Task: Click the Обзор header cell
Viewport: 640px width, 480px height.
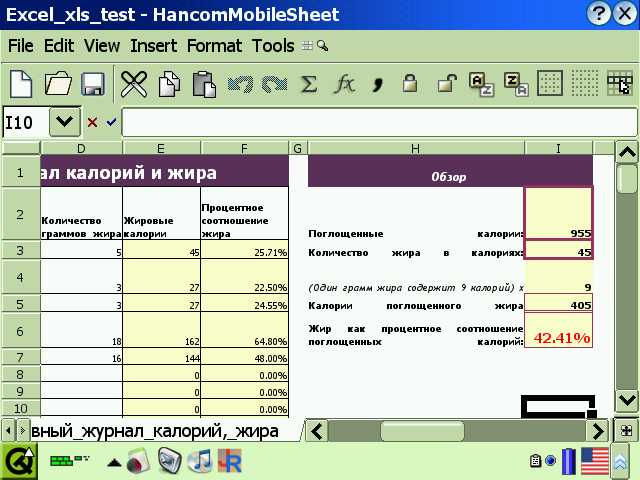Action: 450,171
